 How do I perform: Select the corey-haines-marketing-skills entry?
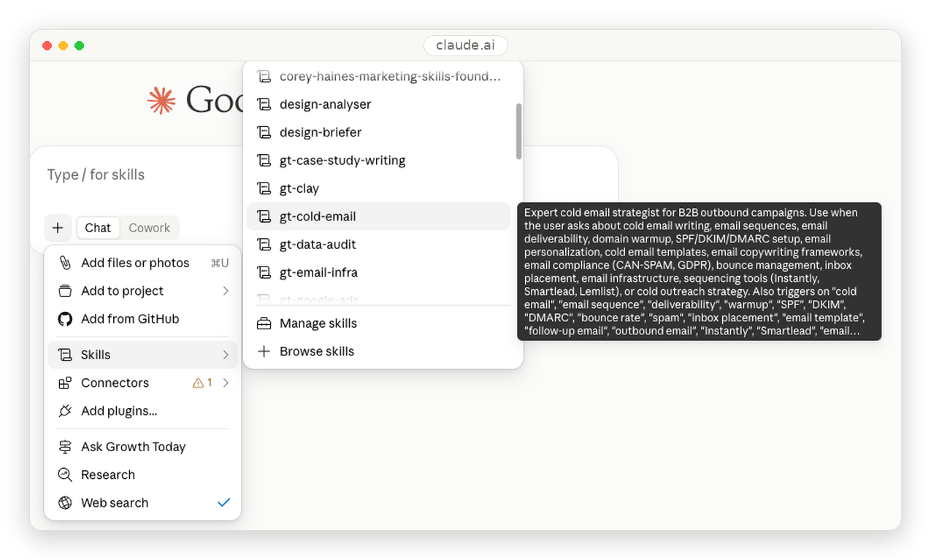(378, 76)
